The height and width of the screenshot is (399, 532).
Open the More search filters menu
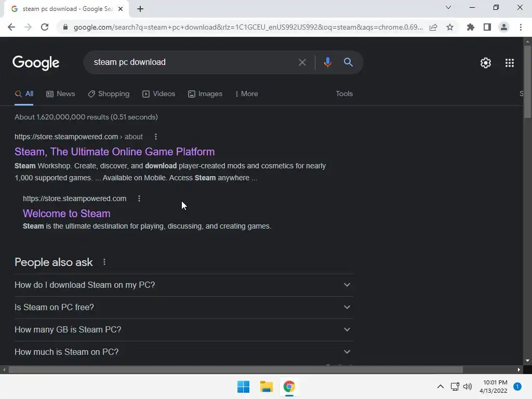247,94
